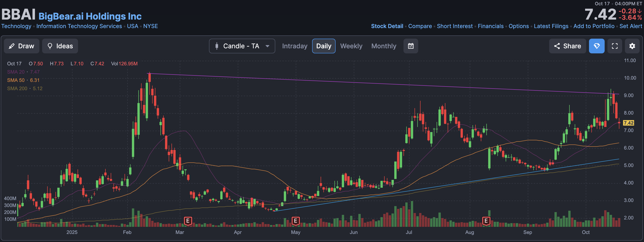
Task: Click the Share button
Action: point(567,46)
